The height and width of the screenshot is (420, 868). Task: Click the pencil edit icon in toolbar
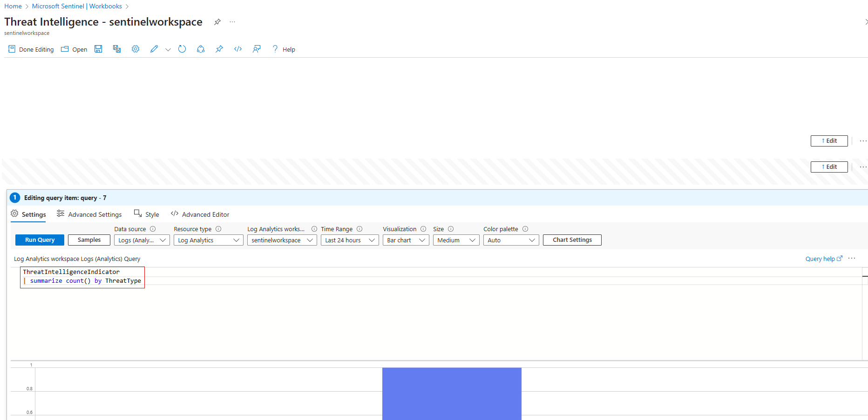[154, 49]
